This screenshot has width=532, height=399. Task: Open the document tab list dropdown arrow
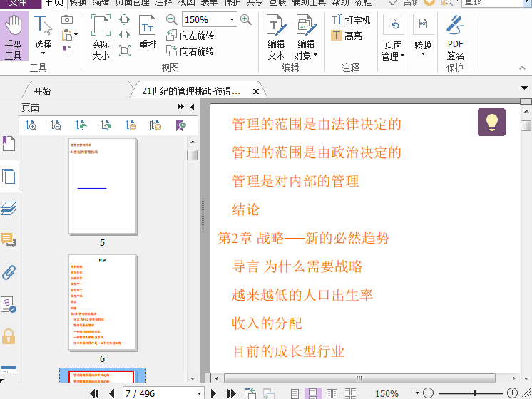(x=524, y=88)
